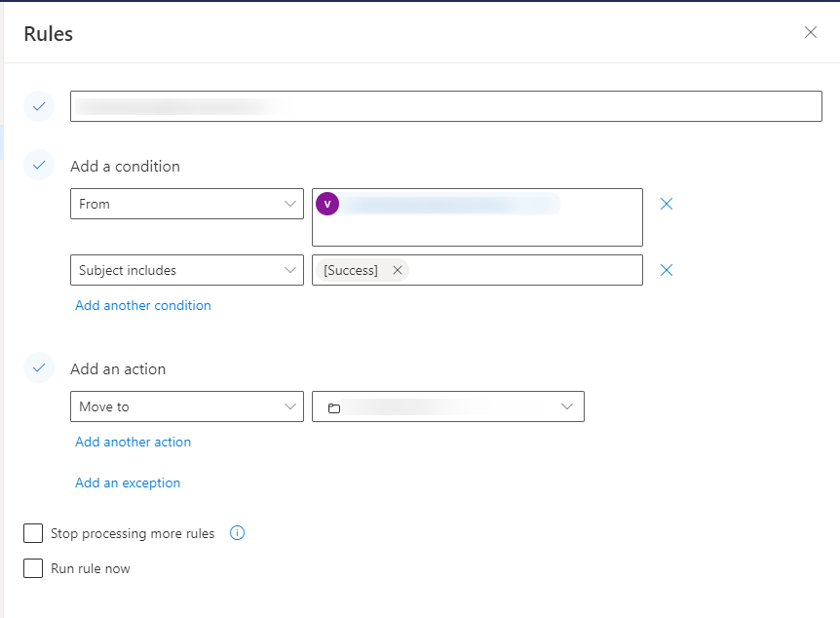Check the "Run rule now" option
Screen dimensions: 840x618
pyautogui.click(x=32, y=568)
